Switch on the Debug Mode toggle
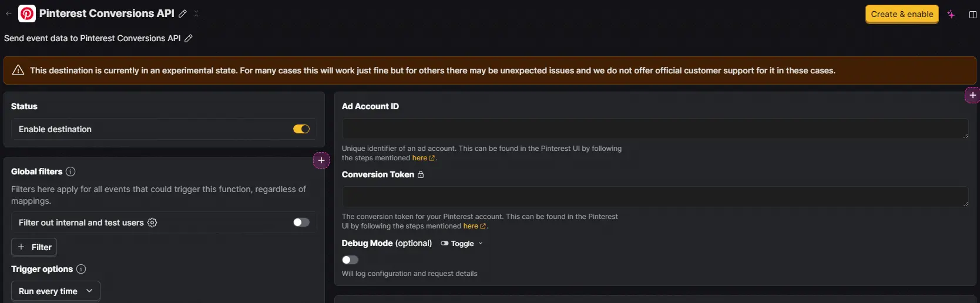Viewport: 980px width, 303px height. tap(350, 260)
